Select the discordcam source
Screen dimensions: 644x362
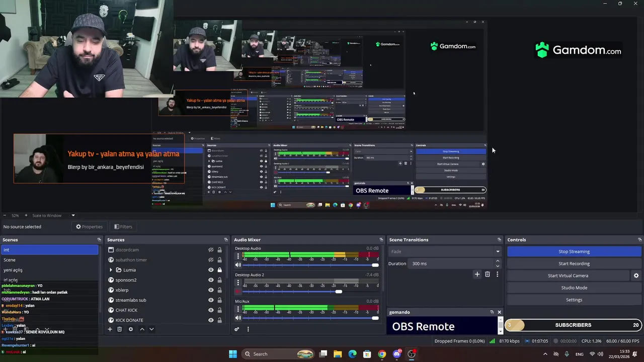tap(127, 250)
